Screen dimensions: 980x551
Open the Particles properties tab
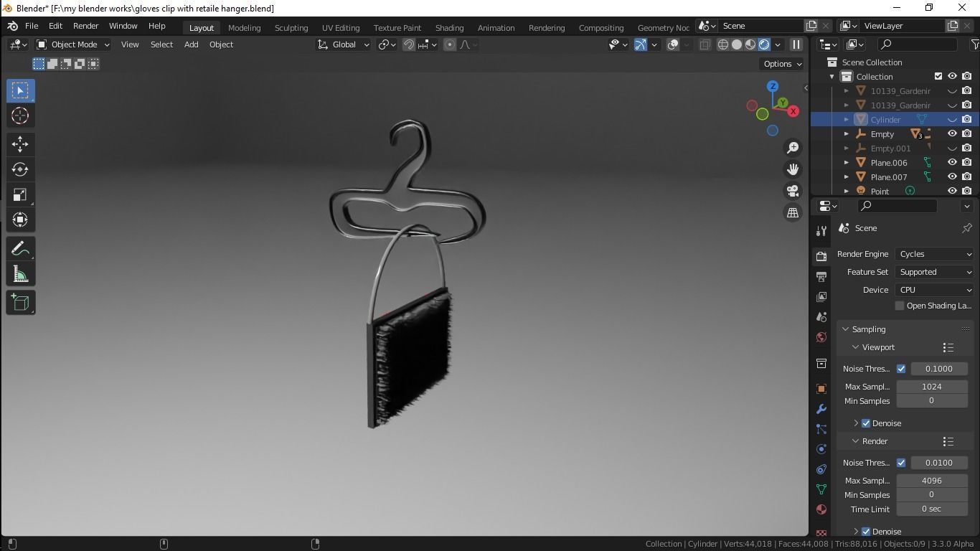(x=821, y=429)
